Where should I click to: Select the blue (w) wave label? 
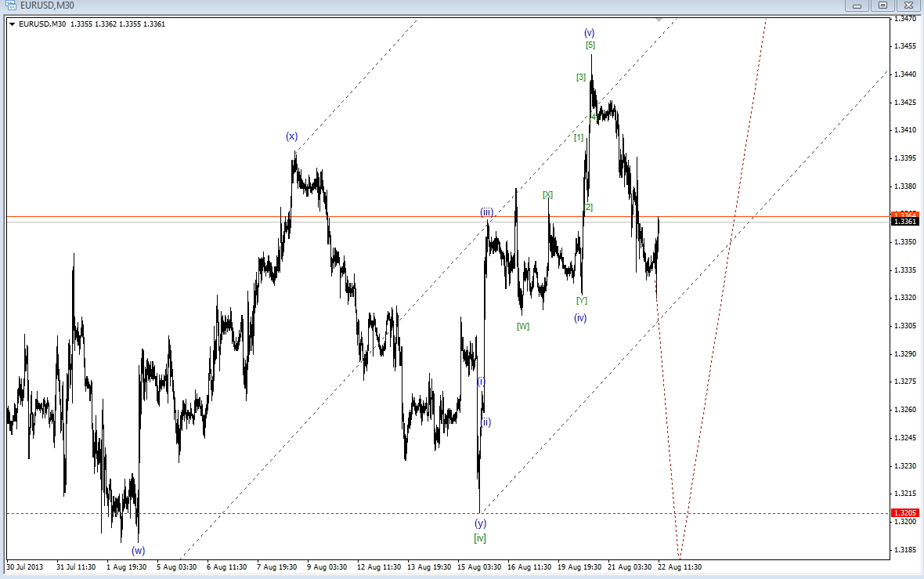139,551
